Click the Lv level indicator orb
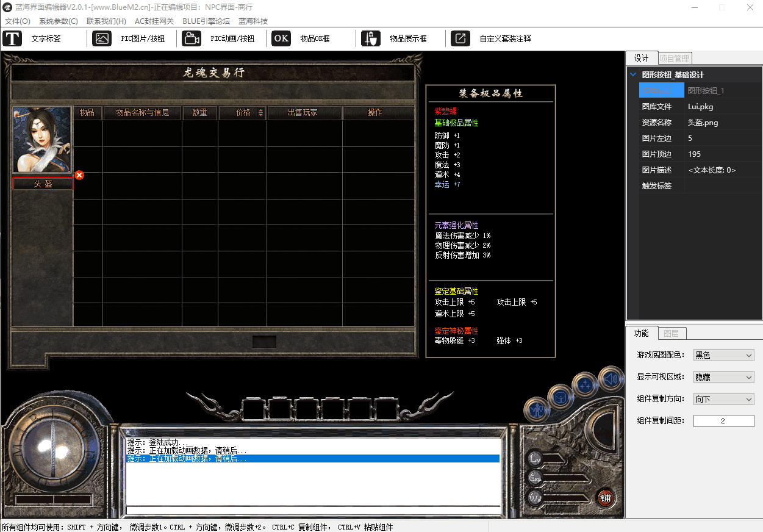The width and height of the screenshot is (763, 532). 536,458
